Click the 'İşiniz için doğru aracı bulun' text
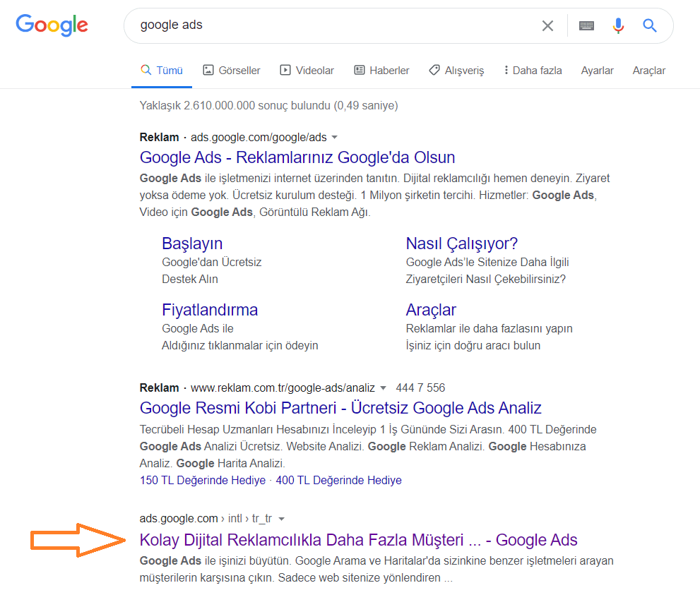700x595 pixels. point(473,346)
